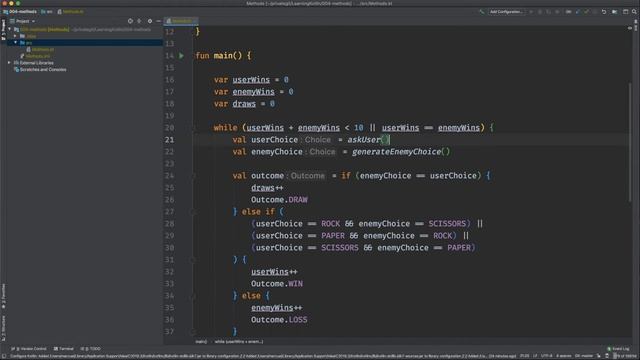Click the Configure Kotlin status message
640x360 pixels.
[263, 356]
